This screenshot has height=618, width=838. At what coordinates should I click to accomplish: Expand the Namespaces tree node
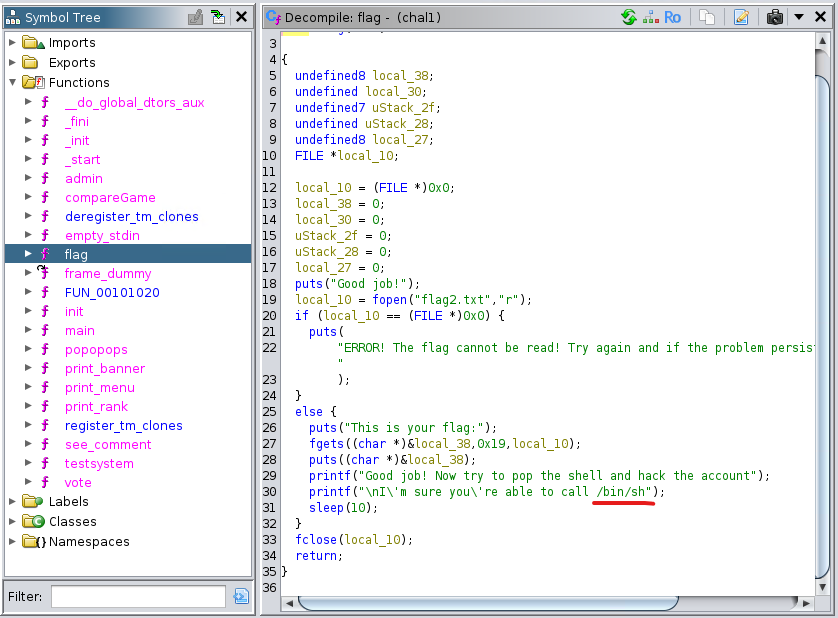(12, 542)
